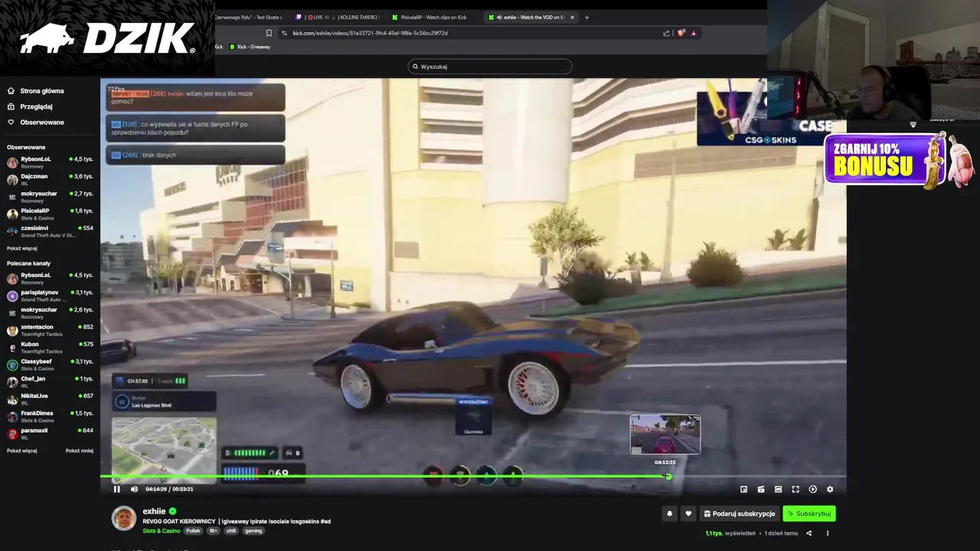This screenshot has width=980, height=551.
Task: Open Kick - Giveaway bookmark
Action: click(250, 47)
